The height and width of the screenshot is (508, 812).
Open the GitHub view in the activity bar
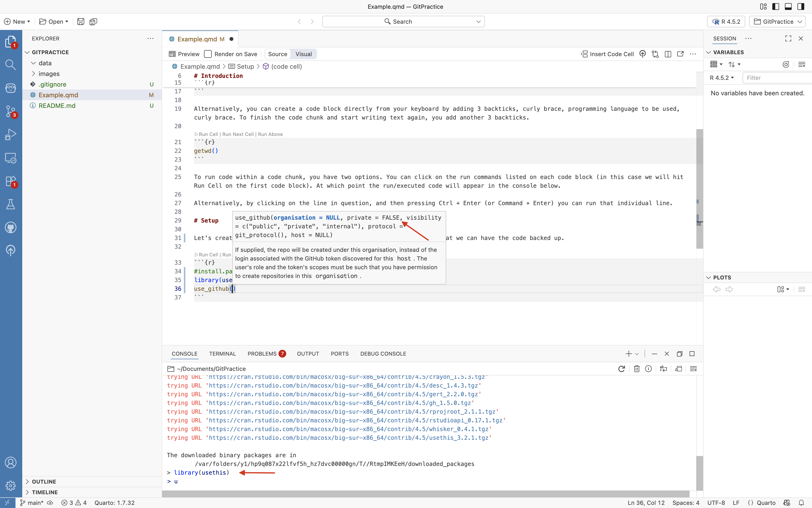(10, 227)
